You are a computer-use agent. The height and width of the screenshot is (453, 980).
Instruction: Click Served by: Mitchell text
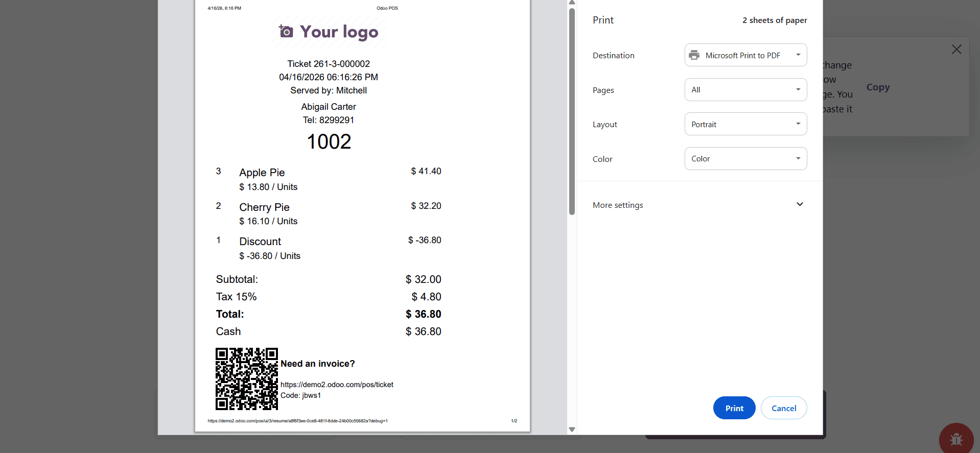click(x=329, y=90)
